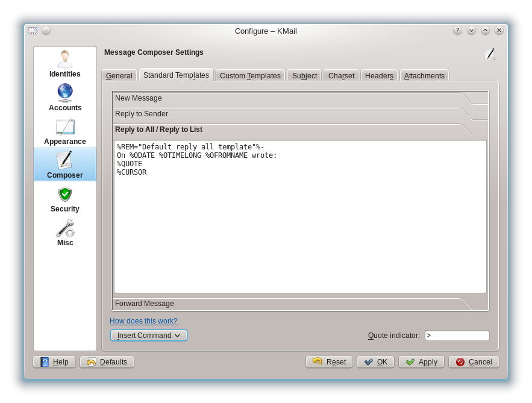Open the Security shield icon
The image size is (532, 403).
click(64, 195)
